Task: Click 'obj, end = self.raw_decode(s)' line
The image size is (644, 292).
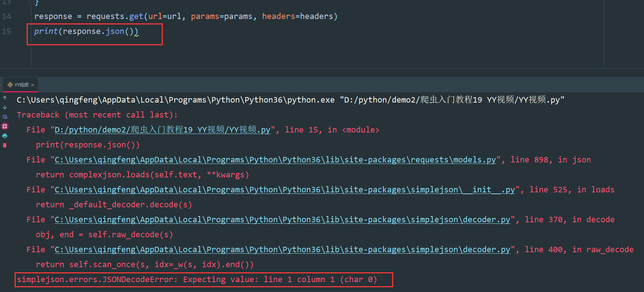Action: (x=104, y=235)
